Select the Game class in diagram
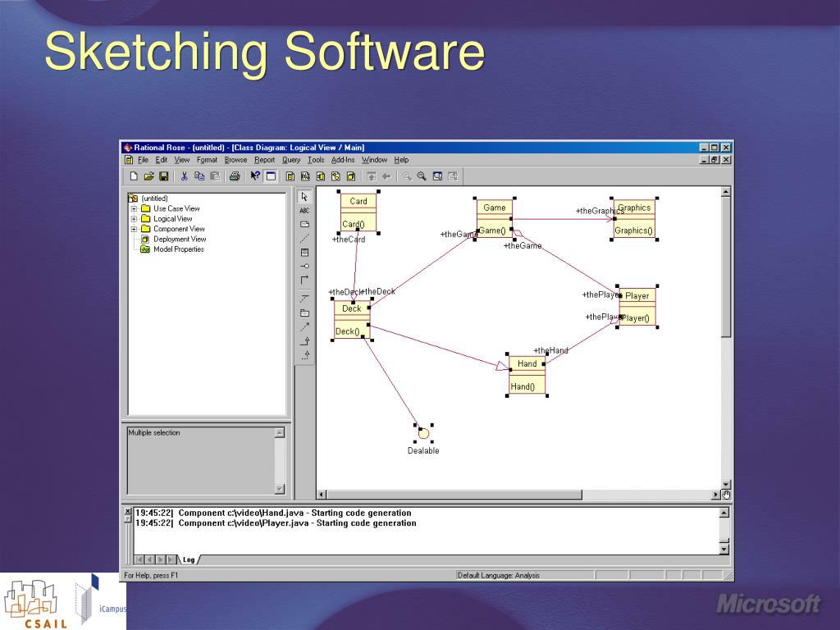The image size is (840, 630). pyautogui.click(x=495, y=218)
